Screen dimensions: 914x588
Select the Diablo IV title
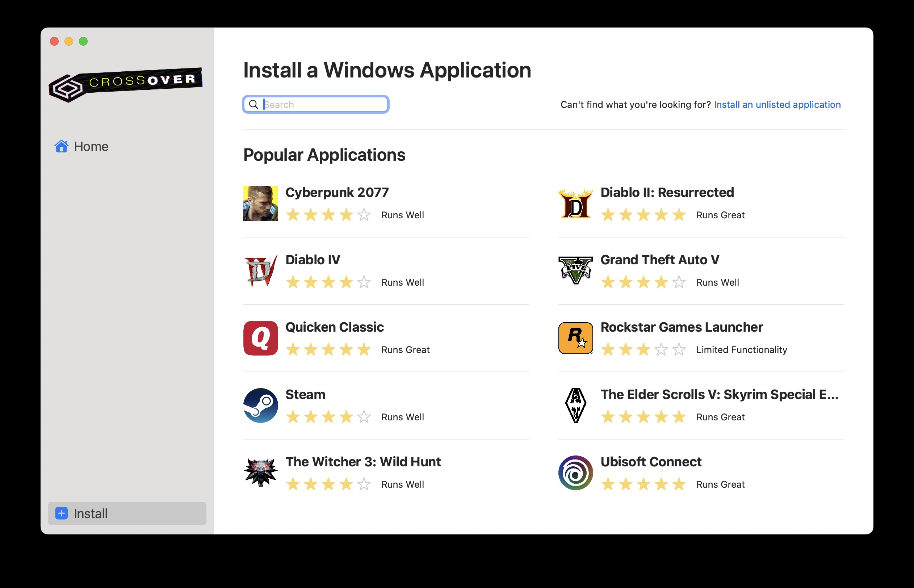coord(313,260)
